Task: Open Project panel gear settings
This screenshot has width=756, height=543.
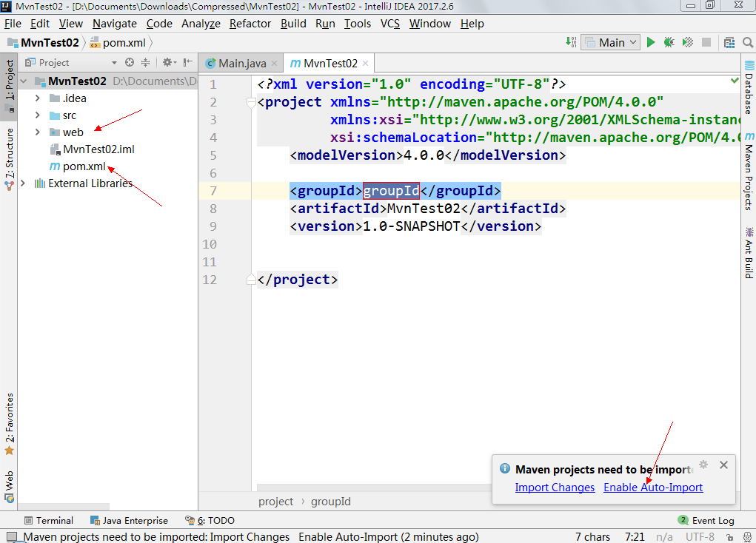Action: click(x=170, y=62)
